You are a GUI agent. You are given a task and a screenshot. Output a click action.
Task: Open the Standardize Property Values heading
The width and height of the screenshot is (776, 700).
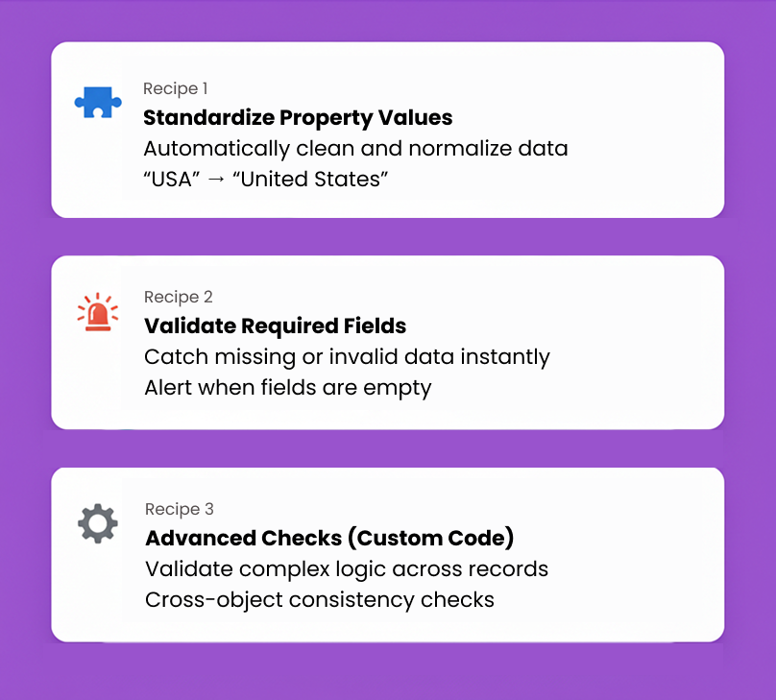pyautogui.click(x=298, y=118)
